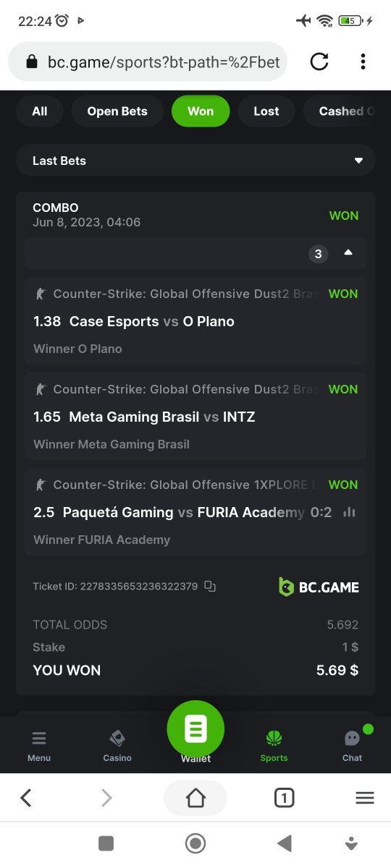Screen dimensions: 391x868
Task: Open browser three-dot options menu
Action: pos(363,61)
